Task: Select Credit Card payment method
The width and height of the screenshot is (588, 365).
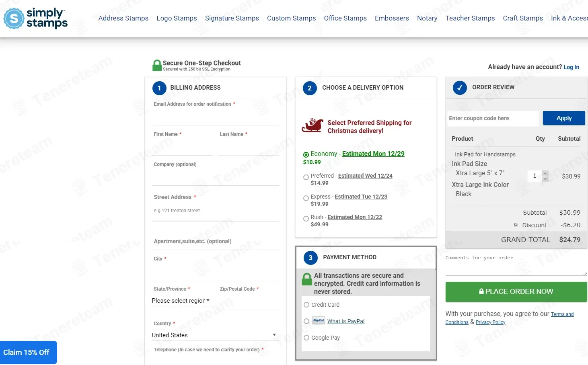Action: coord(306,305)
